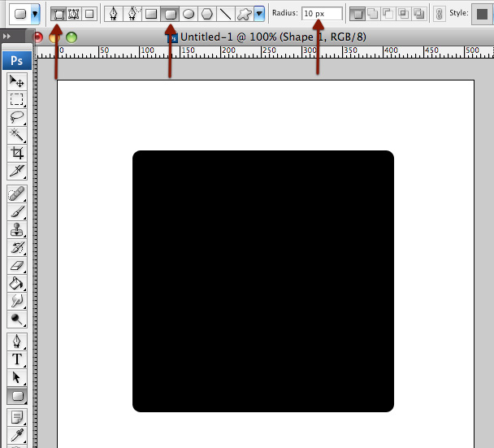The width and height of the screenshot is (494, 448).
Task: Select the Crop tool
Action: [17, 153]
